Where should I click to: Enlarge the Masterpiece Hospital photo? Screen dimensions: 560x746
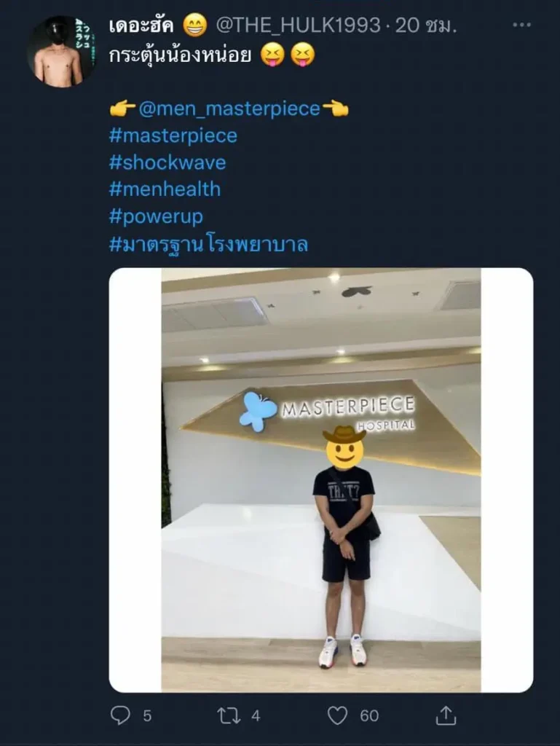point(320,479)
